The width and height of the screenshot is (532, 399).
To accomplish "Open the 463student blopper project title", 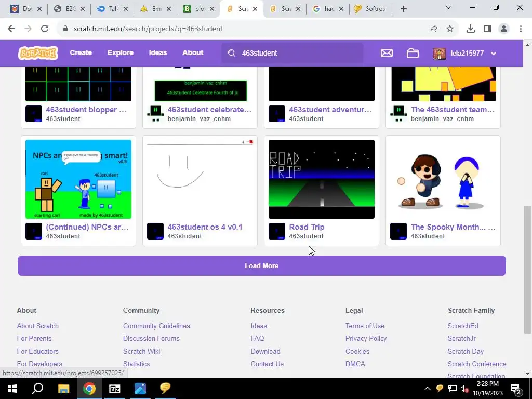I will pyautogui.click(x=86, y=110).
